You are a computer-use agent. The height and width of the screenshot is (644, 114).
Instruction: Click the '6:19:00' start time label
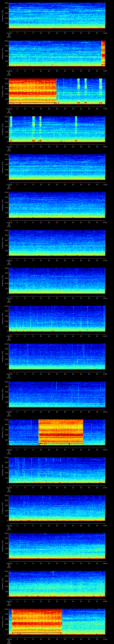pos(9,223)
